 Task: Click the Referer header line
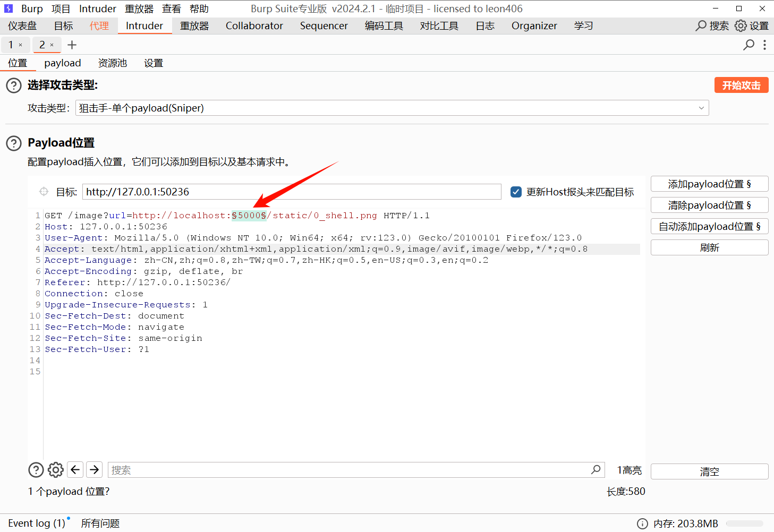[138, 282]
